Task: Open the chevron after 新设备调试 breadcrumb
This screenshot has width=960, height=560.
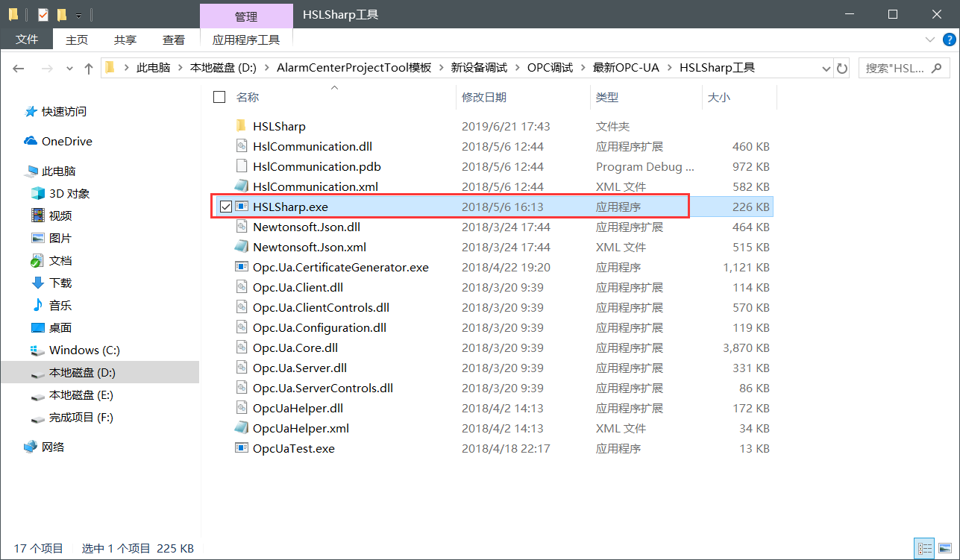Action: pos(517,68)
